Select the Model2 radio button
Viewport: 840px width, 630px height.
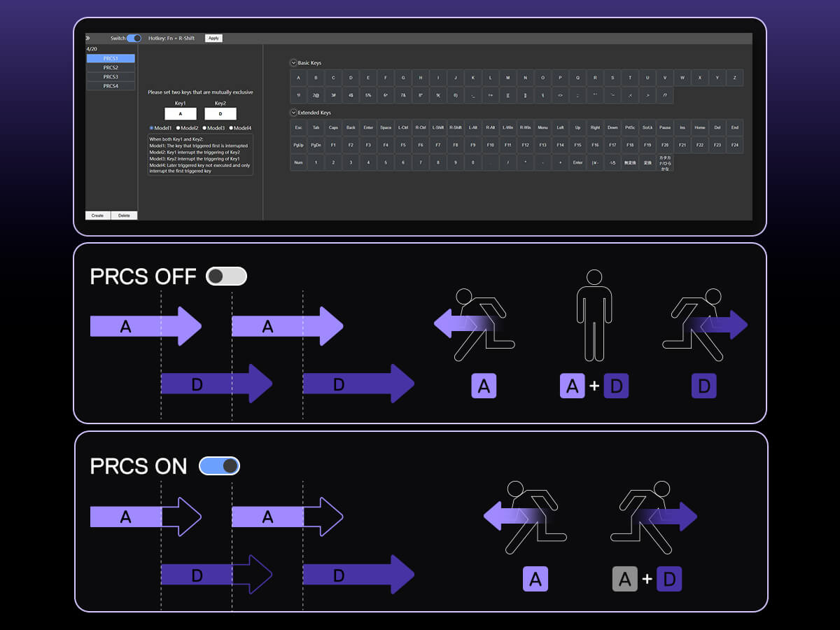pos(178,127)
